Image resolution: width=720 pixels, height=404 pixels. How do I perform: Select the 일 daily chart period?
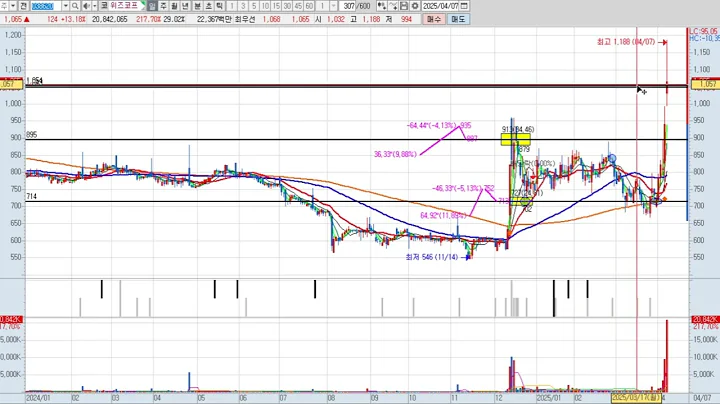click(x=152, y=6)
